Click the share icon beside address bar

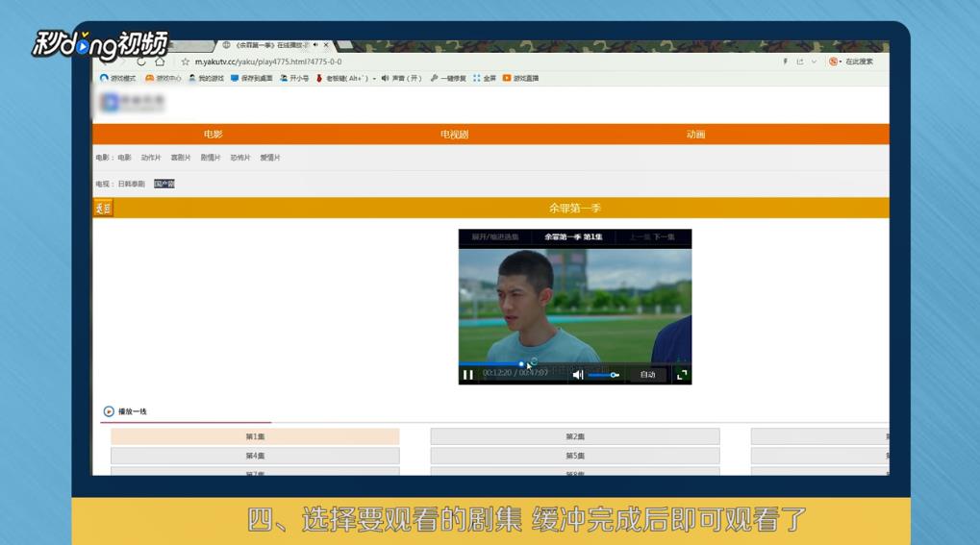click(799, 62)
